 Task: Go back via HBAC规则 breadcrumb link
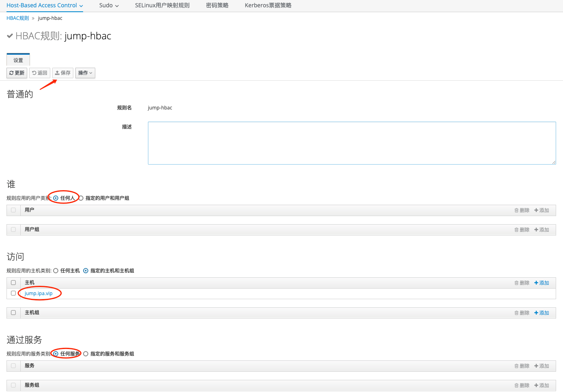tap(18, 18)
